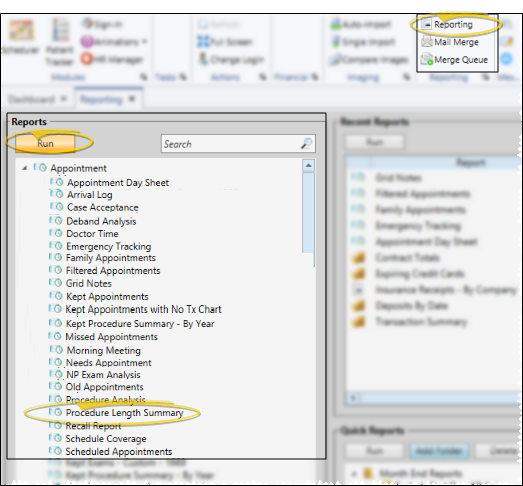Open the Mail Merge tool
The height and width of the screenshot is (486, 523).
tap(450, 42)
